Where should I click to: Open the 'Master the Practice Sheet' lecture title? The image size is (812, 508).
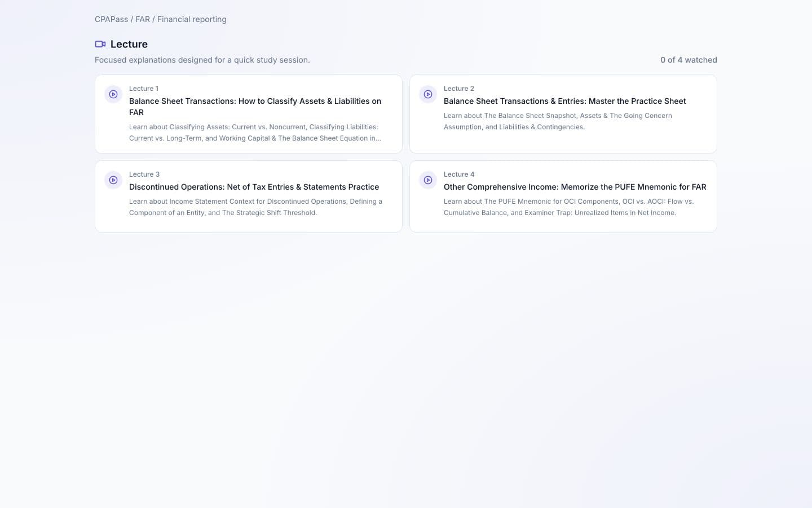(565, 101)
